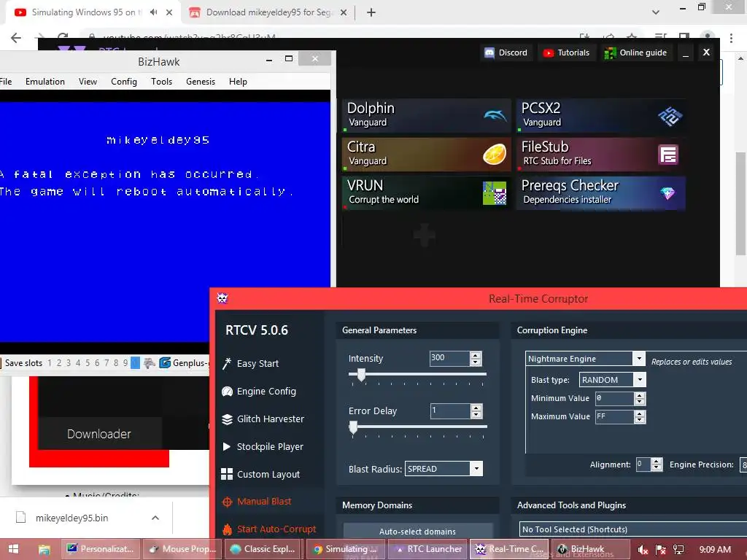Viewport: 747px width, 560px height.
Task: Open Discord link in RTC Launcher
Action: pos(506,52)
